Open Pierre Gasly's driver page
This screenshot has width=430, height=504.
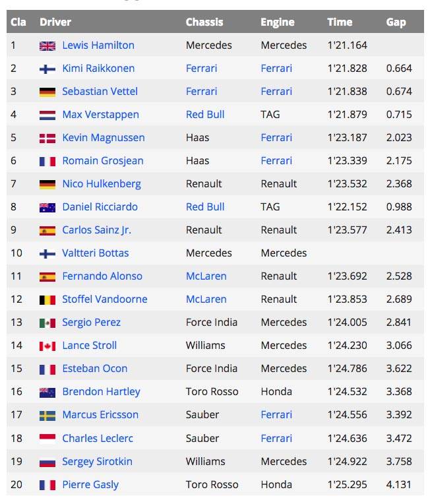[x=90, y=485]
